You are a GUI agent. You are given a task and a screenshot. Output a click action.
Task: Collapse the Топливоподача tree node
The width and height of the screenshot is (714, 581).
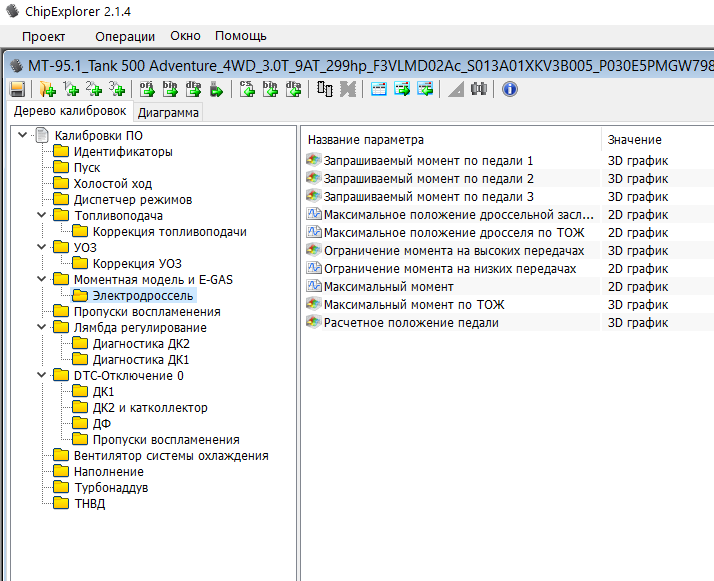click(x=42, y=216)
